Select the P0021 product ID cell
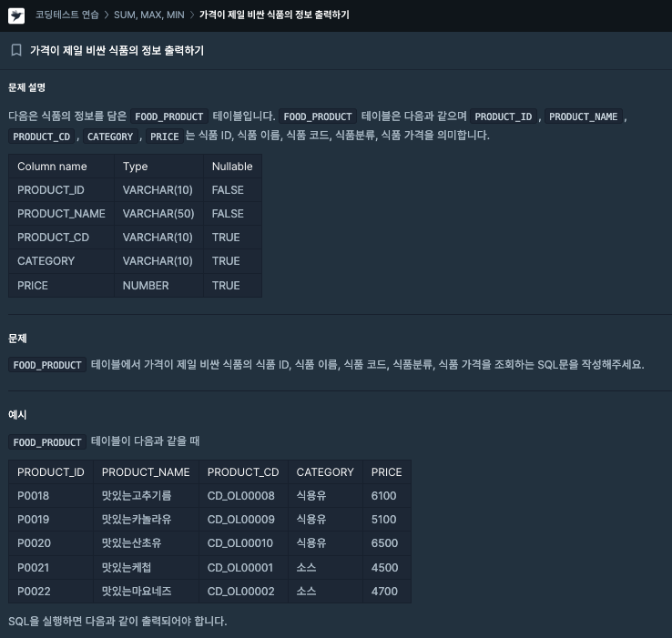Screen dimensions: 672x638 (x=51, y=567)
